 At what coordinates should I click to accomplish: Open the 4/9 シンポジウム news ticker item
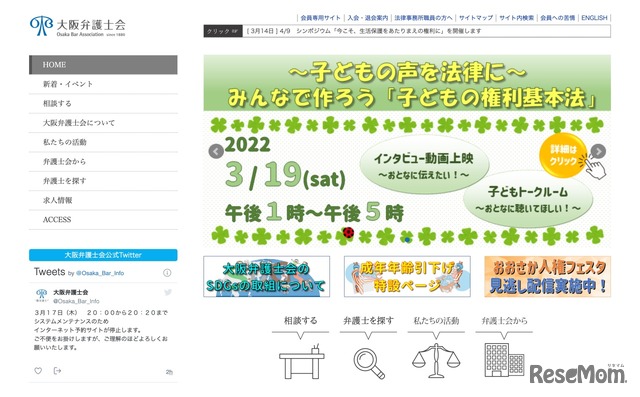(x=364, y=31)
